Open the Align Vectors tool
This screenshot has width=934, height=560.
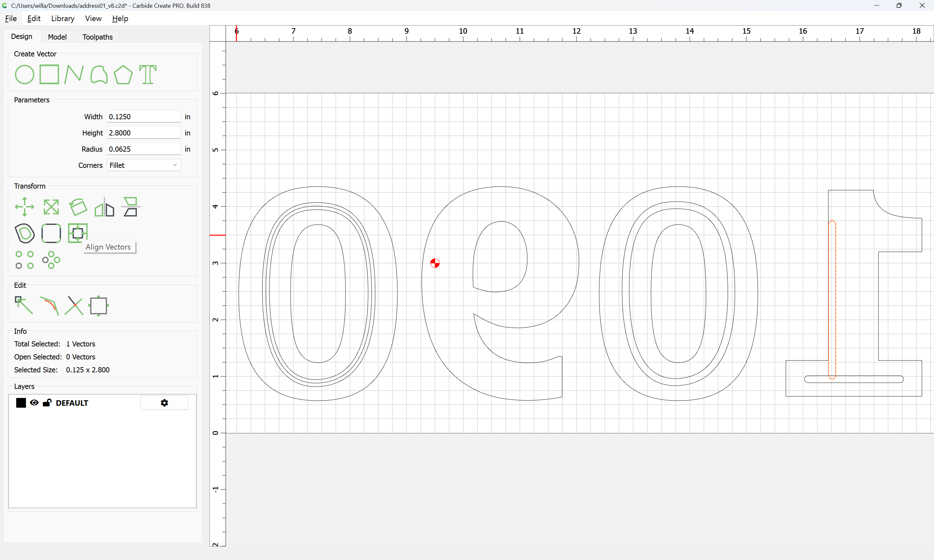click(78, 233)
